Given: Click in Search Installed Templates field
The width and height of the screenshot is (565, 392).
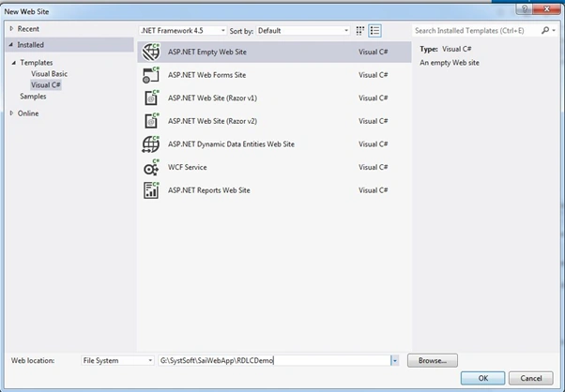Looking at the screenshot, I should tap(476, 31).
